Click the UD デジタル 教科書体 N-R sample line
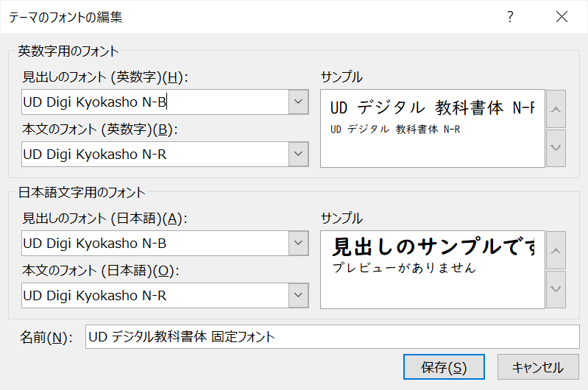The height and width of the screenshot is (390, 588). tap(395, 130)
